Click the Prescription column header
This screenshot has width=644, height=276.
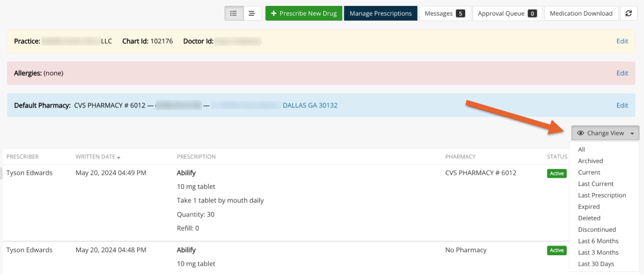tap(196, 157)
